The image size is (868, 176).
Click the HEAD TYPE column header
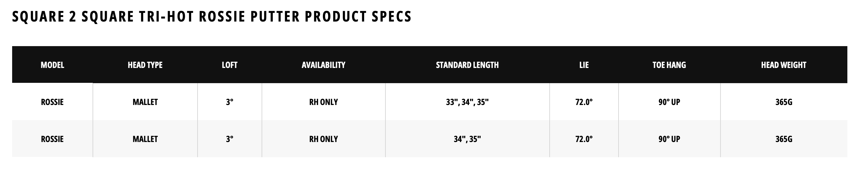coord(145,65)
